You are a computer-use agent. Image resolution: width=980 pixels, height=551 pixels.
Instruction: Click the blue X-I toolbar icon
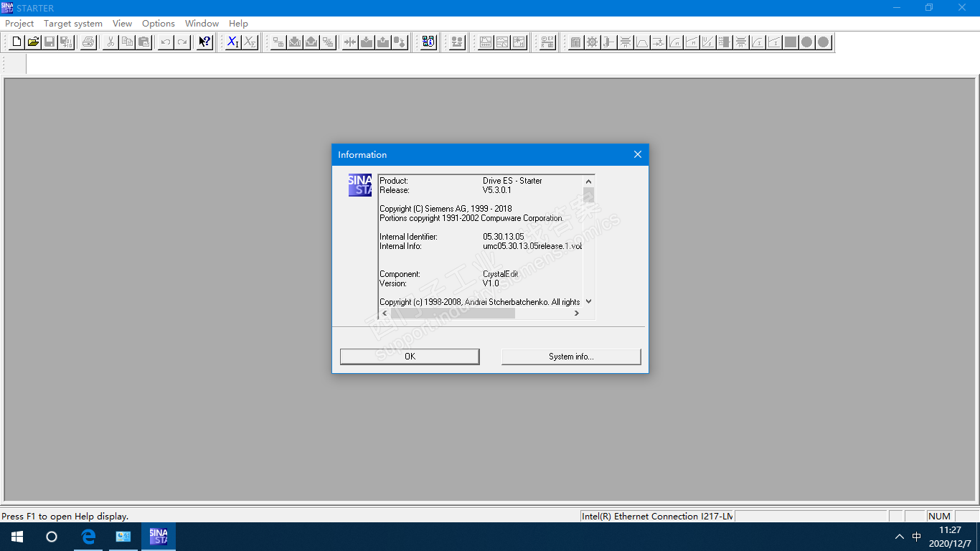pyautogui.click(x=233, y=42)
